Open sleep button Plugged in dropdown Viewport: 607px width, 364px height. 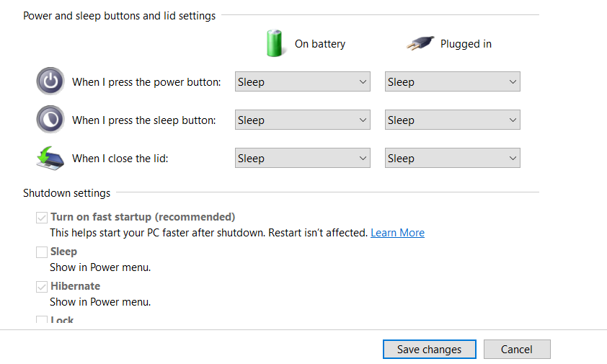pyautogui.click(x=452, y=120)
